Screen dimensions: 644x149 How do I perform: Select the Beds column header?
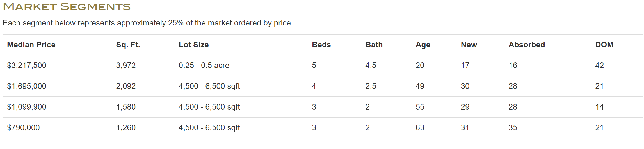coord(321,45)
